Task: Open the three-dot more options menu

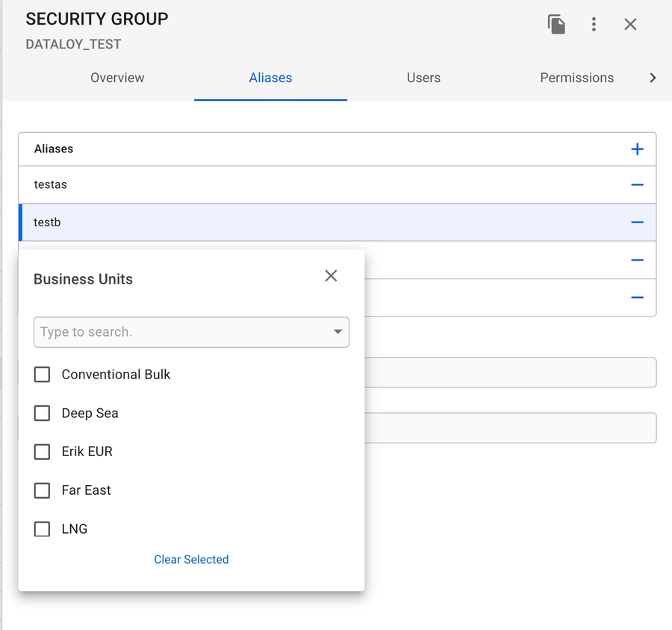Action: [x=594, y=25]
